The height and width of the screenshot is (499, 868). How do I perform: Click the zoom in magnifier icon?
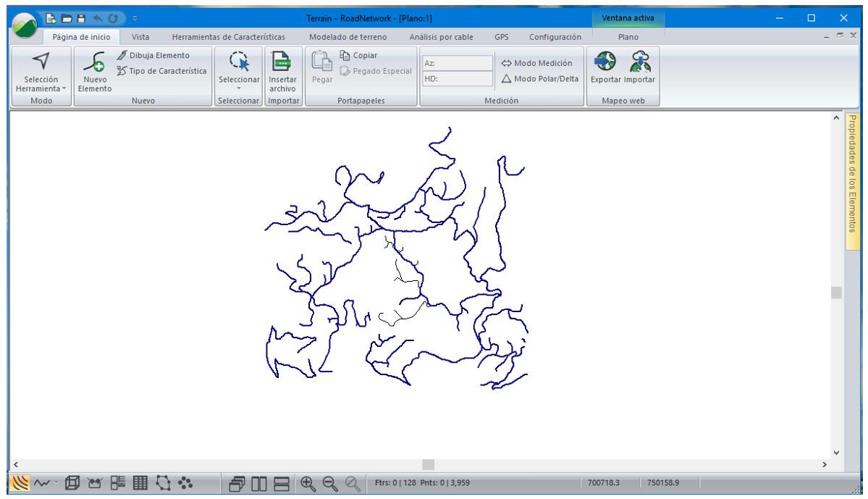coord(308,483)
